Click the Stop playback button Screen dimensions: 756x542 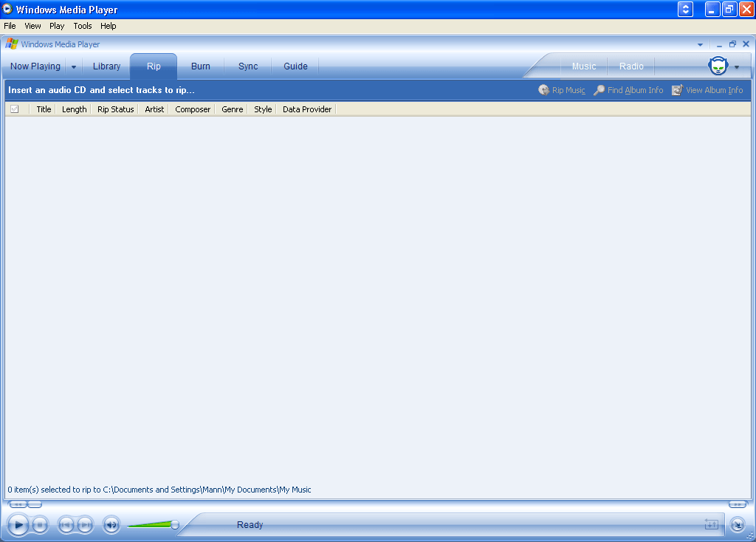[x=39, y=524]
